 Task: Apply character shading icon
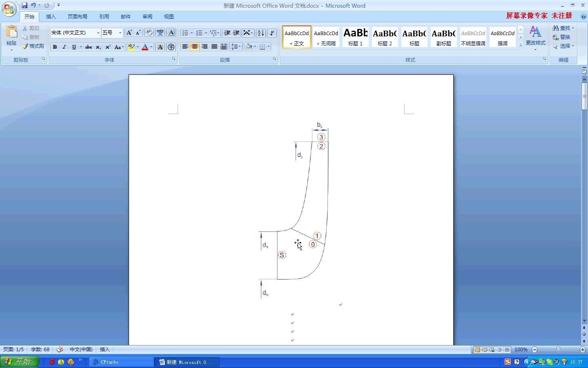160,47
